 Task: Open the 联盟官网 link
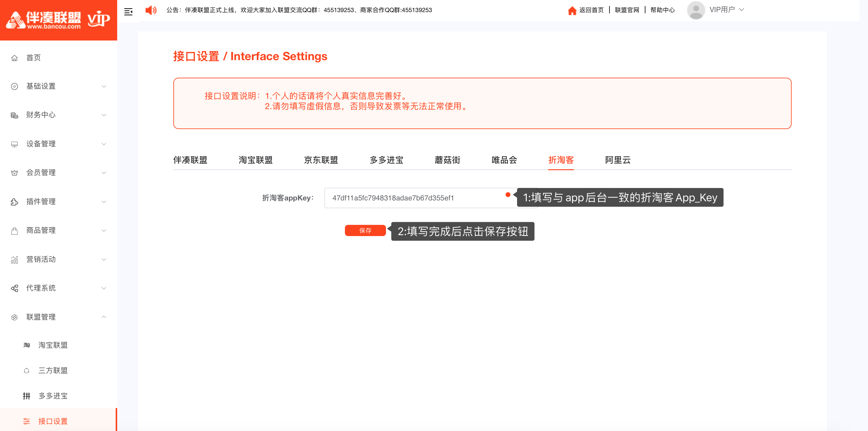(x=627, y=10)
